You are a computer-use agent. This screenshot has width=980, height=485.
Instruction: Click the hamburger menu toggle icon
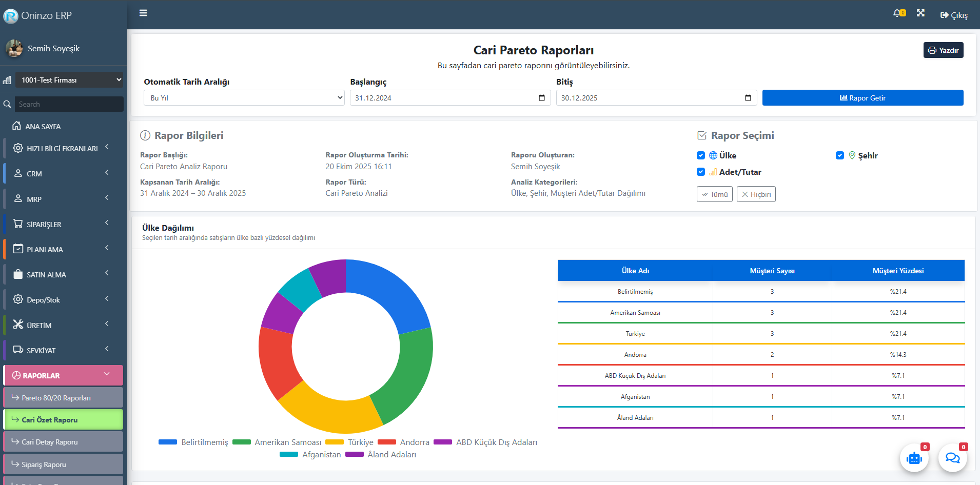pos(143,13)
